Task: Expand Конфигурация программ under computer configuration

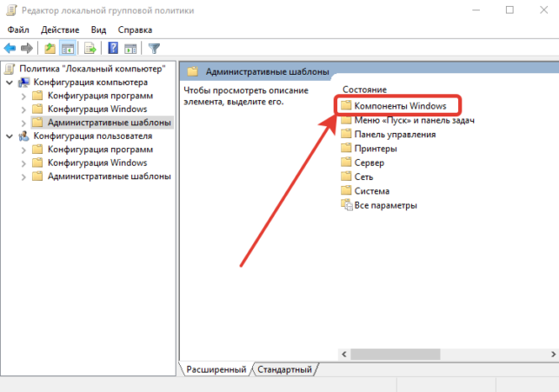Action: (23, 96)
